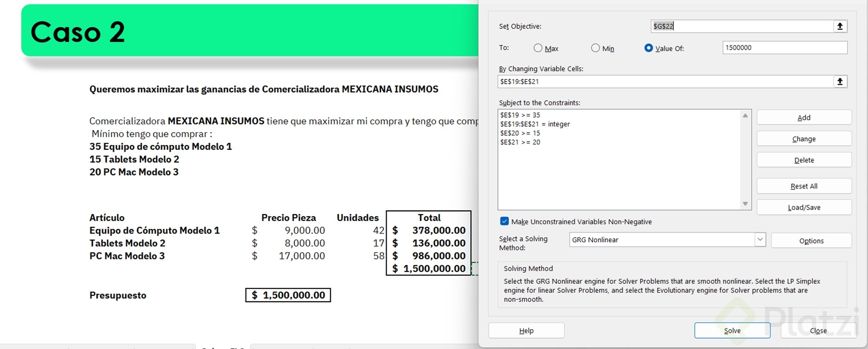The image size is (868, 349).
Task: Click the constraints list scroll up arrow
Action: pyautogui.click(x=745, y=116)
